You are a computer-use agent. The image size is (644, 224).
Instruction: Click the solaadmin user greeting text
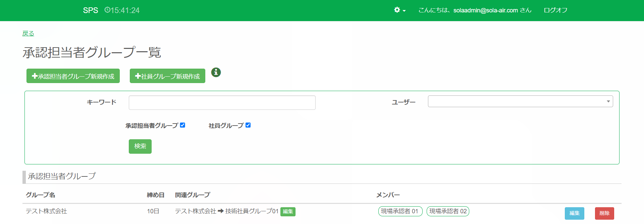[x=475, y=10]
